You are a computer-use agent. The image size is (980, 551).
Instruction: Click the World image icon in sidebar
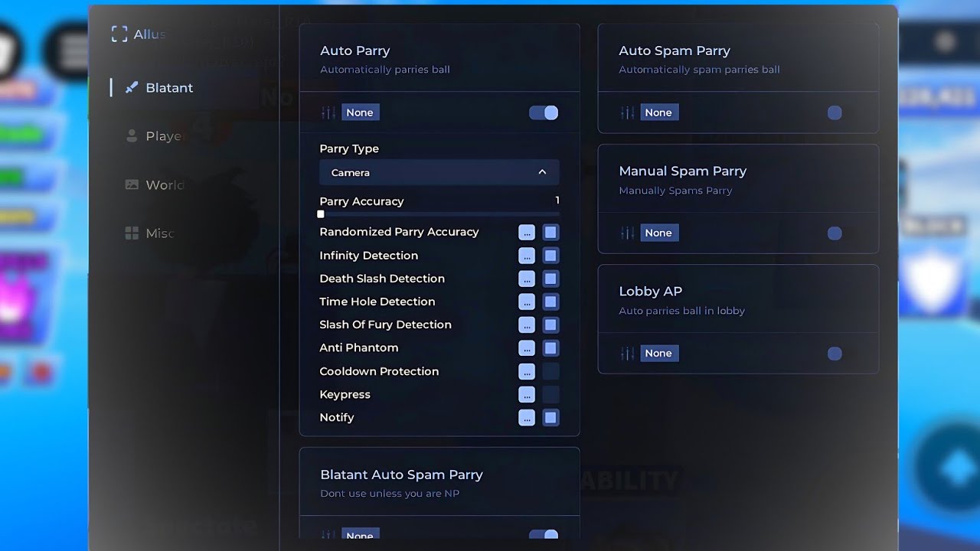[132, 184]
